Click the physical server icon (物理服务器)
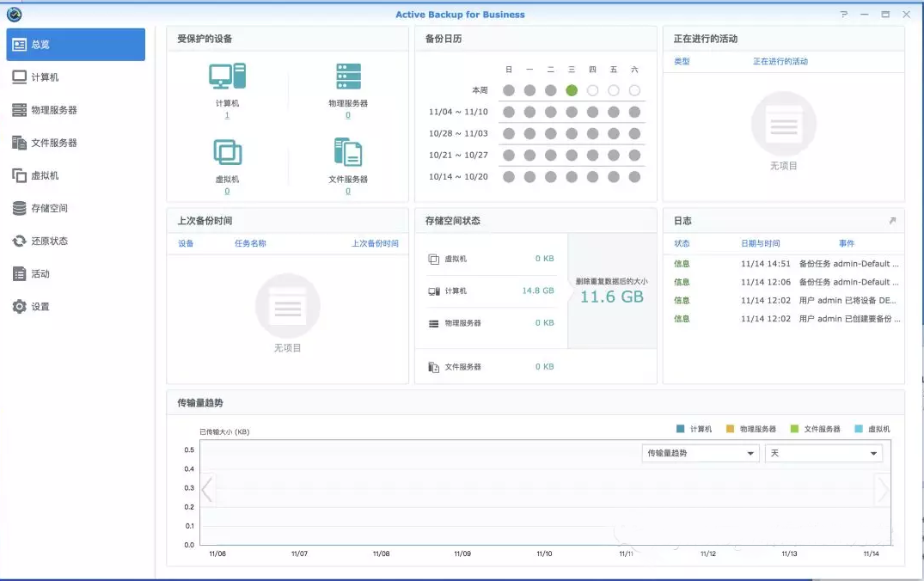This screenshot has width=924, height=581. tap(348, 76)
